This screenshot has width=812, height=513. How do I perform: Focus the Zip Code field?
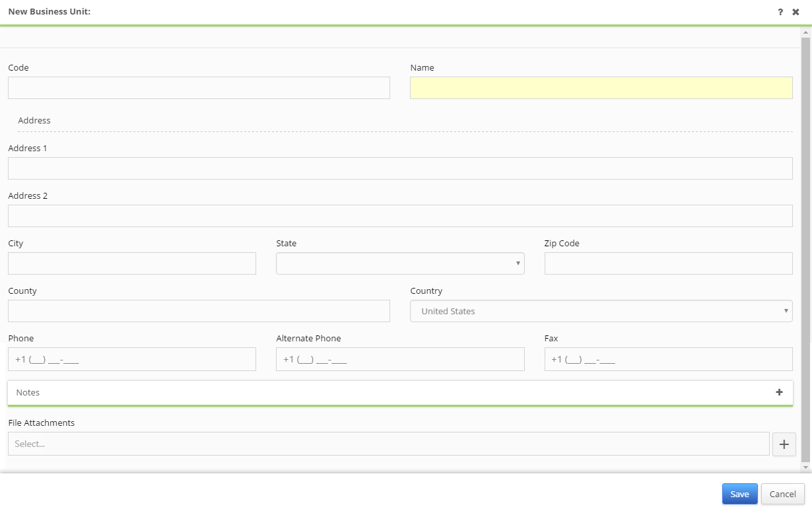pos(668,263)
